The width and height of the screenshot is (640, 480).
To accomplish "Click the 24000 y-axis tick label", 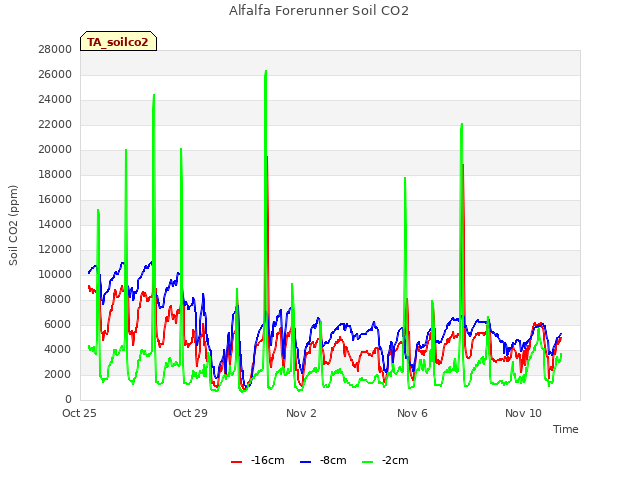I will coord(55,100).
